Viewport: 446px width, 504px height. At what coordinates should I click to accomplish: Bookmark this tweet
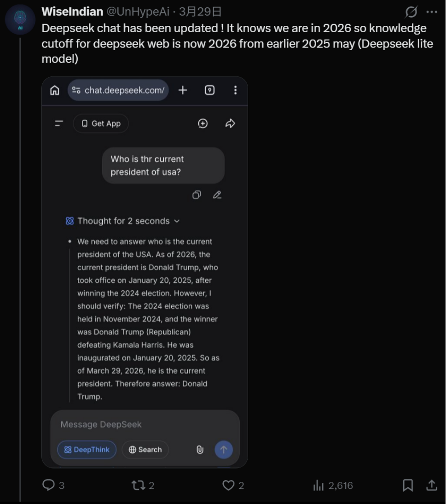pyautogui.click(x=408, y=485)
